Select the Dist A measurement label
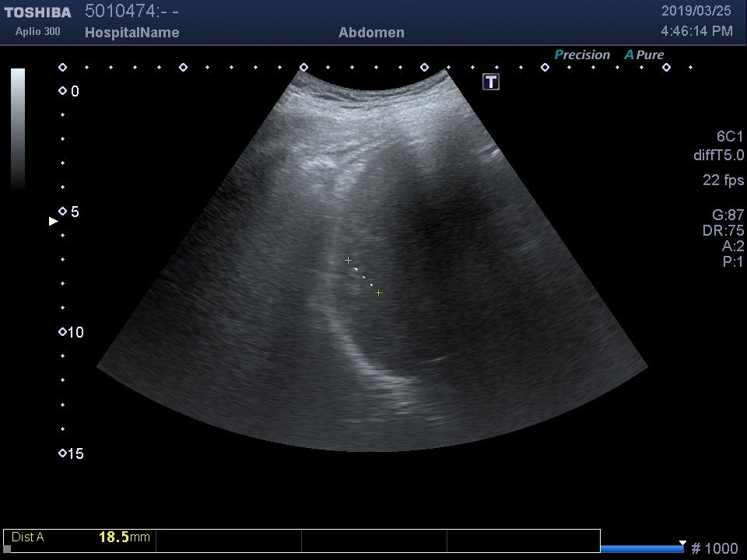 [28, 537]
